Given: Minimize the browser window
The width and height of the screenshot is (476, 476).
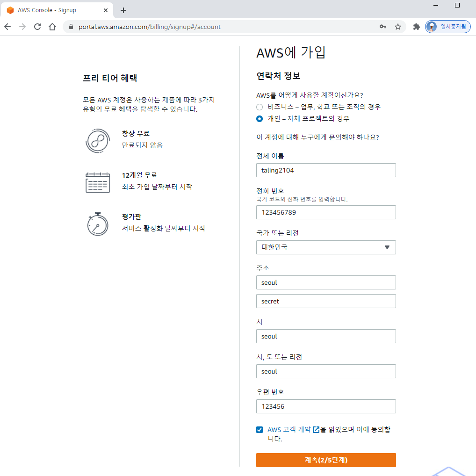Looking at the screenshot, I should coord(436,5).
